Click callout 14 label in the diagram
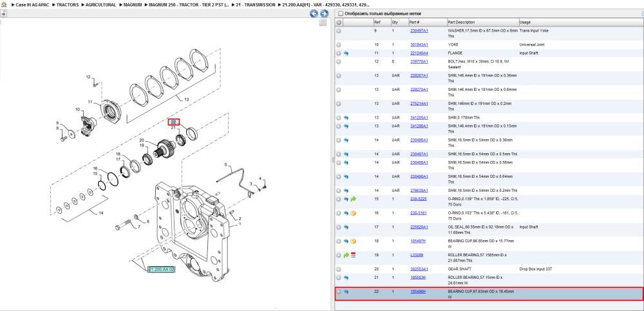The image size is (644, 311). click(x=100, y=214)
